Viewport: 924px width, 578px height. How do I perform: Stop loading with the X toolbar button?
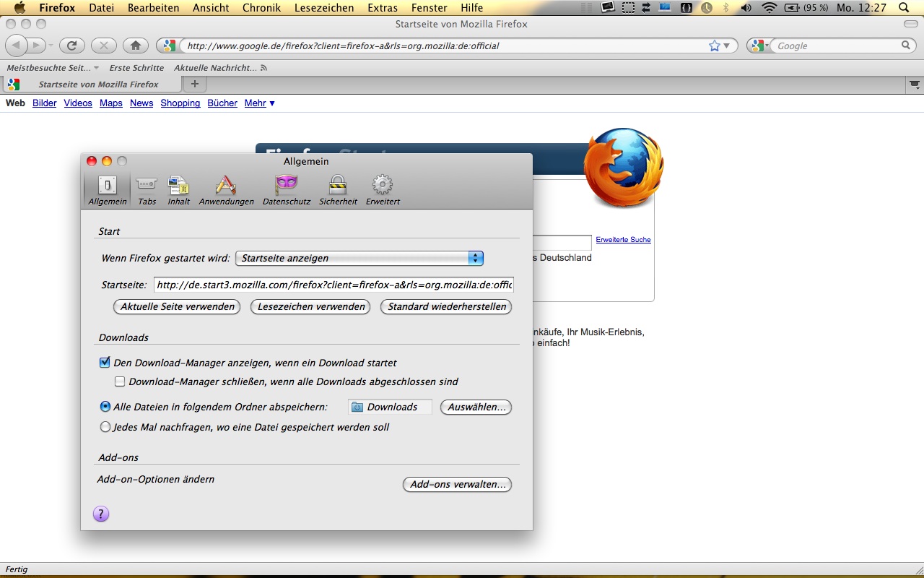[104, 46]
